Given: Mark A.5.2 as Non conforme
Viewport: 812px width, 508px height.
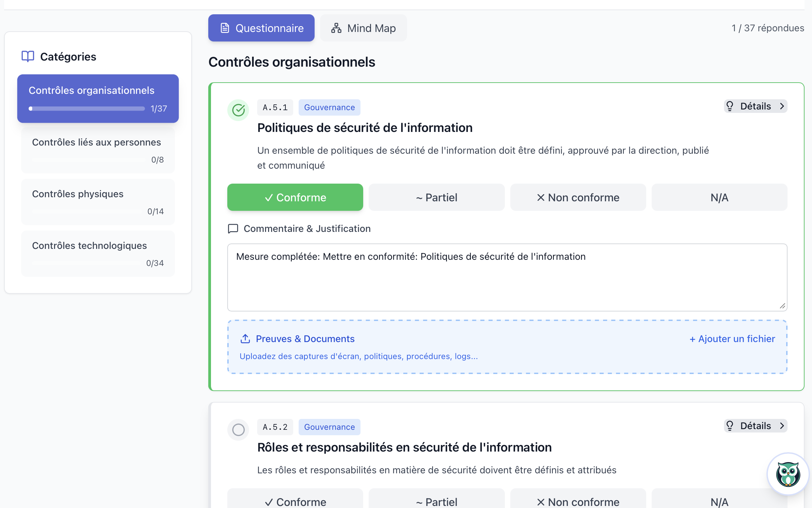Looking at the screenshot, I should tap(578, 498).
